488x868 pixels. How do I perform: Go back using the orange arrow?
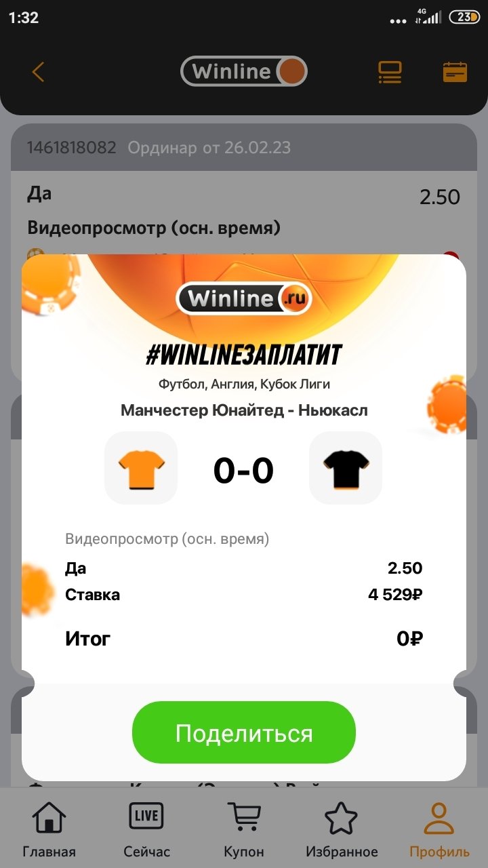(x=38, y=72)
